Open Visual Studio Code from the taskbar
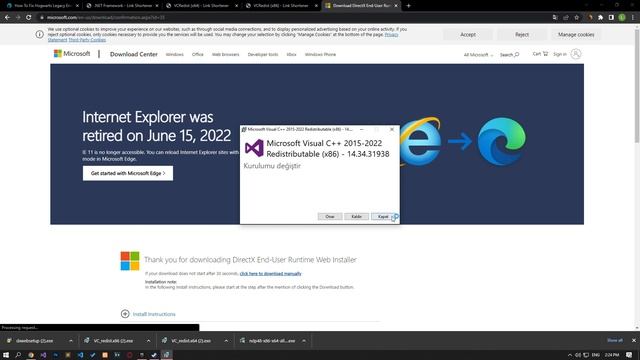This screenshot has height=360, width=640. [80, 355]
